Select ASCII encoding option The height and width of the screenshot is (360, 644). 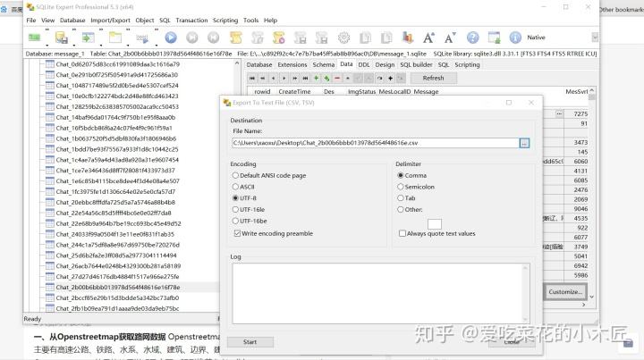[243, 187]
